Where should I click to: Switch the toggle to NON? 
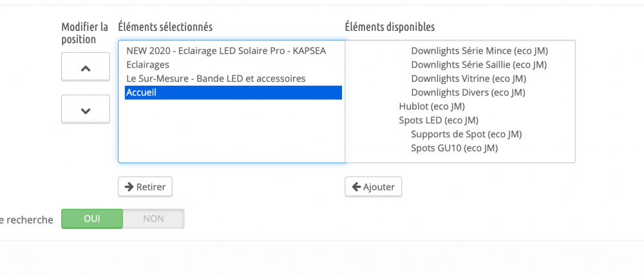[153, 219]
